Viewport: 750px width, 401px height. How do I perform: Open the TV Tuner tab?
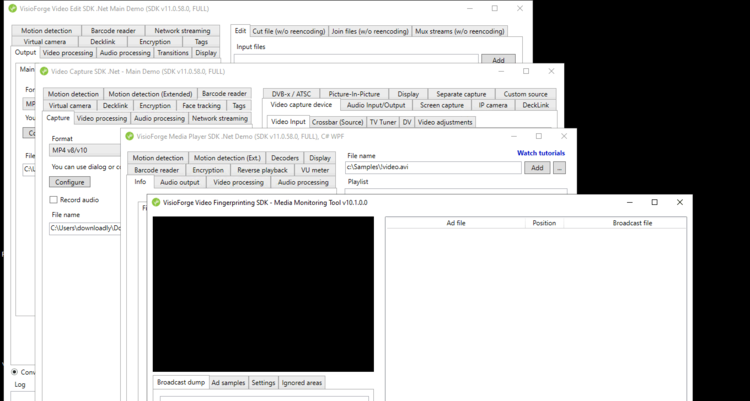[383, 122]
